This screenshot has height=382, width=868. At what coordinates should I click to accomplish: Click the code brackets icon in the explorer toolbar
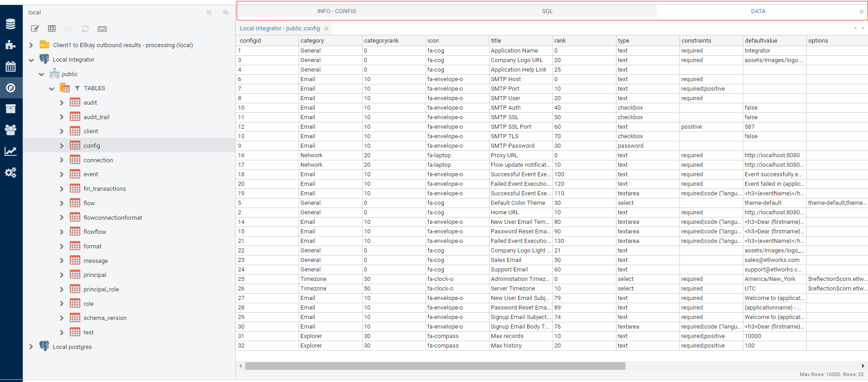[68, 29]
